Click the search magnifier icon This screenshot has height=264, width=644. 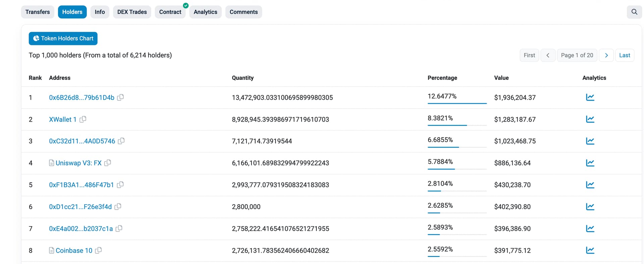pos(634,12)
